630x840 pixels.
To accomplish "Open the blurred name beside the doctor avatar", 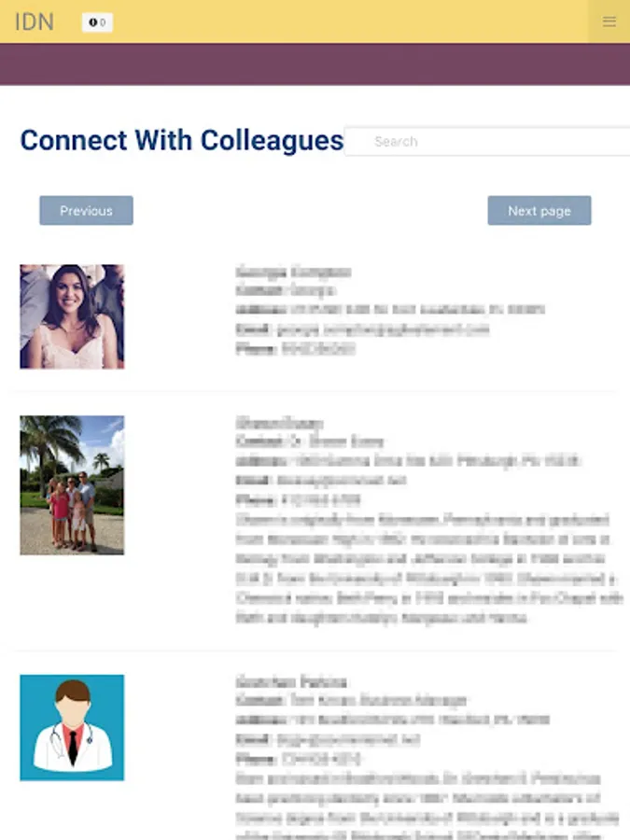I will [x=291, y=682].
